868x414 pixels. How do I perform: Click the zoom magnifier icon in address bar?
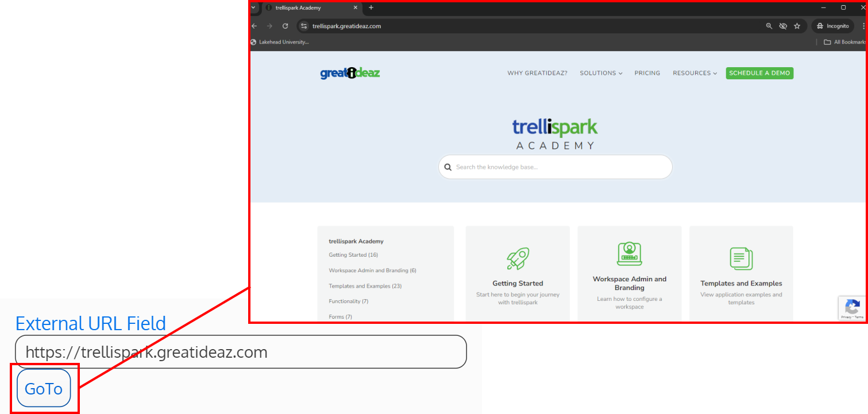pos(769,26)
